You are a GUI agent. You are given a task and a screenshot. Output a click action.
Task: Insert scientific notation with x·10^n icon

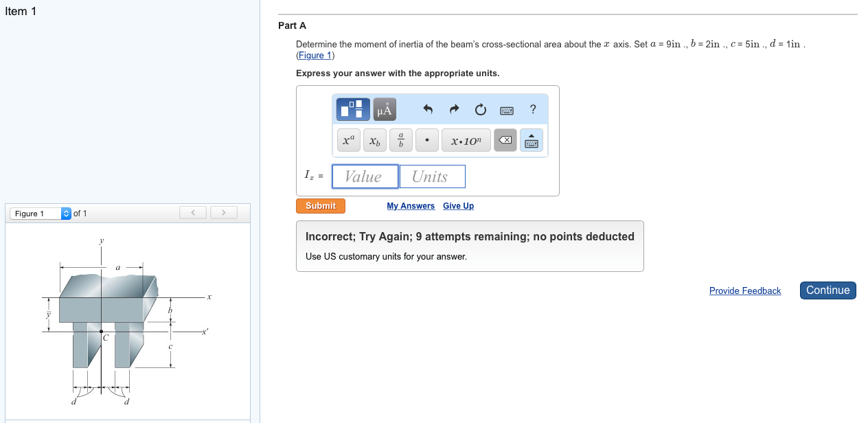[466, 139]
